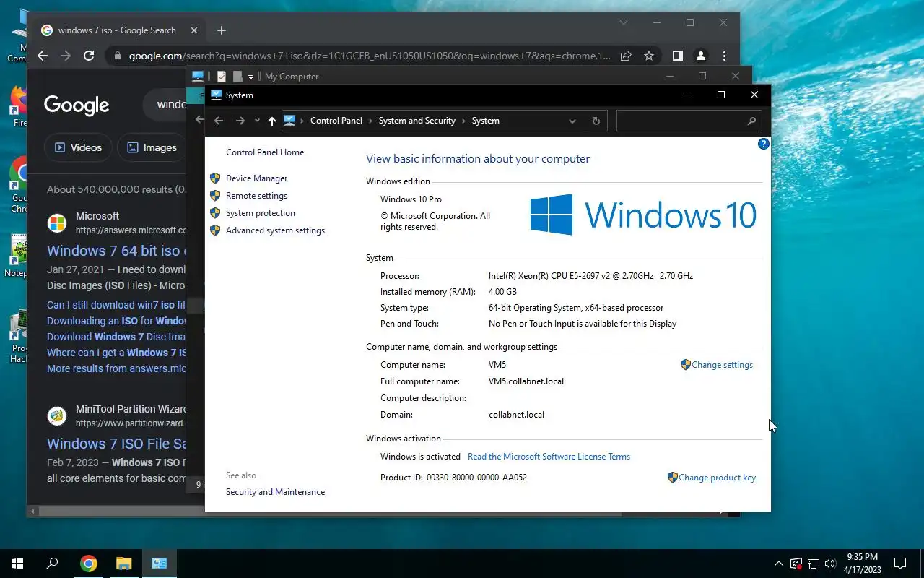Image resolution: width=924 pixels, height=578 pixels.
Task: Open Chrome from taskbar
Action: tap(89, 564)
